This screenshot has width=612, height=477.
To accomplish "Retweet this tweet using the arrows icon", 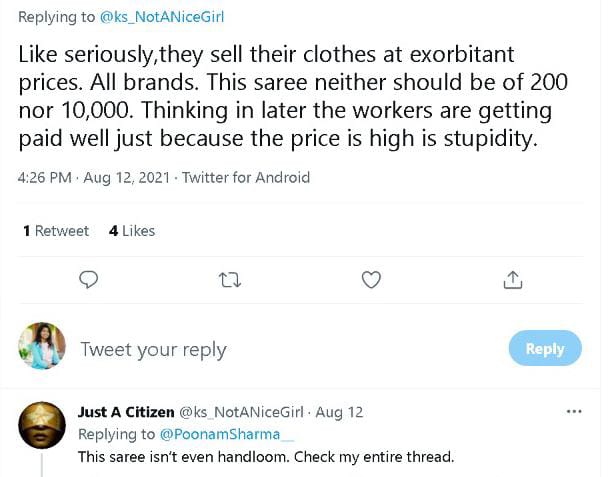I will [230, 280].
